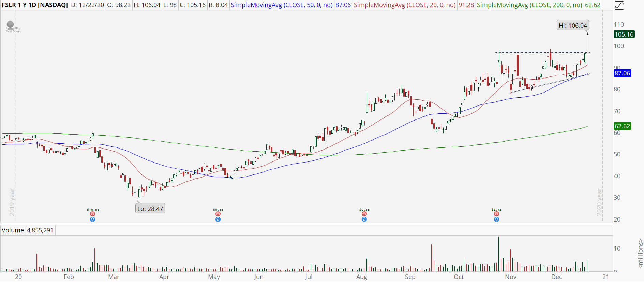Click the 10 label on the volume axis
This screenshot has height=282, width=644.
point(617,249)
